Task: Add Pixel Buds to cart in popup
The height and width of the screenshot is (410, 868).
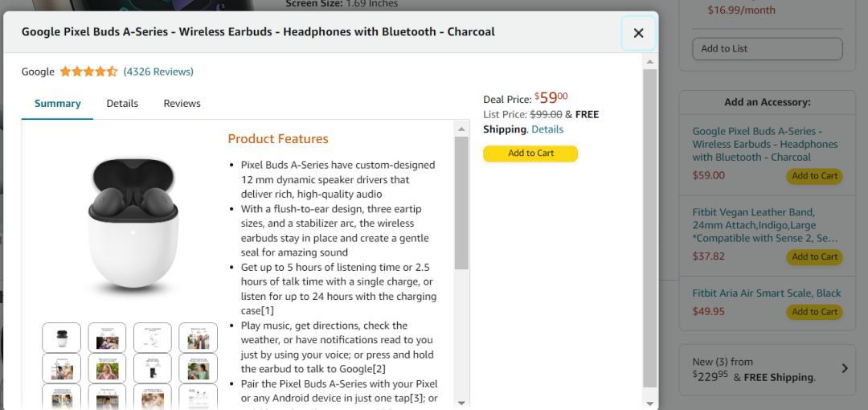Action: tap(530, 154)
